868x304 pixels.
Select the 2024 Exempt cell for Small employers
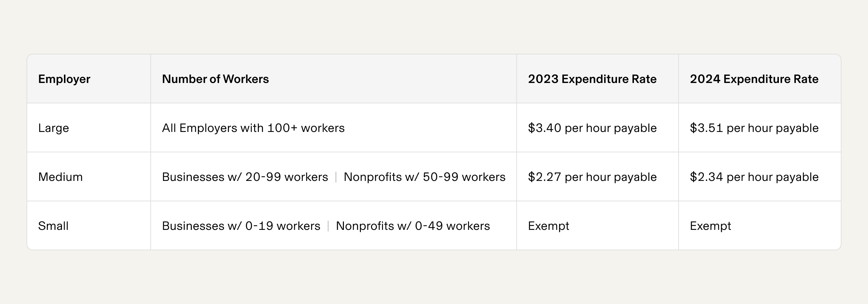coord(710,226)
